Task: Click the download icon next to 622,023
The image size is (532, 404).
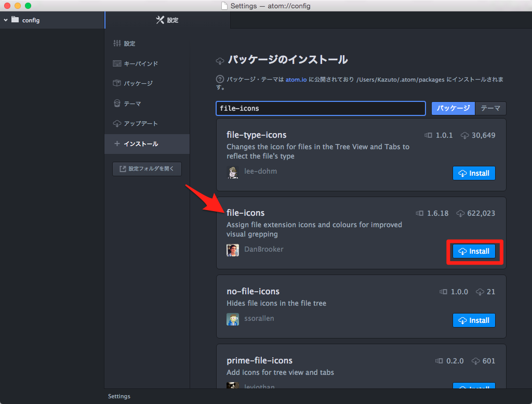Action: (x=460, y=213)
